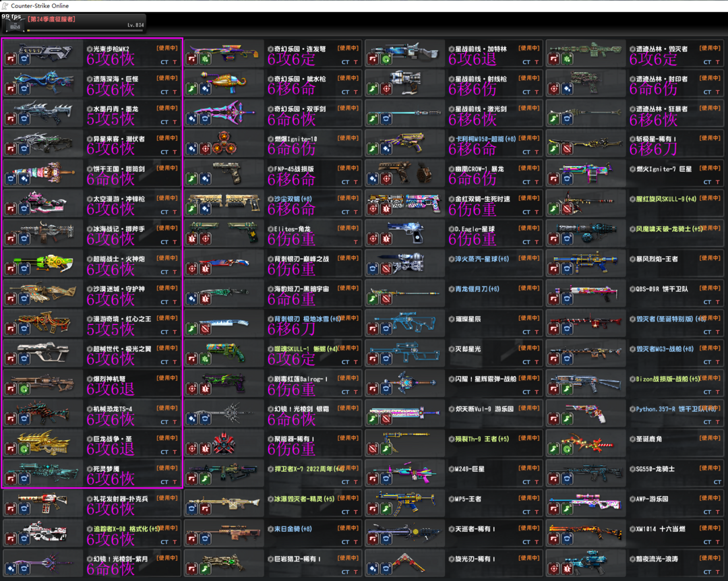Viewport: 728px width, 581px height.
Task: Click the green clover part icon on 奇幻乐园·连发弩
Action: point(205,59)
